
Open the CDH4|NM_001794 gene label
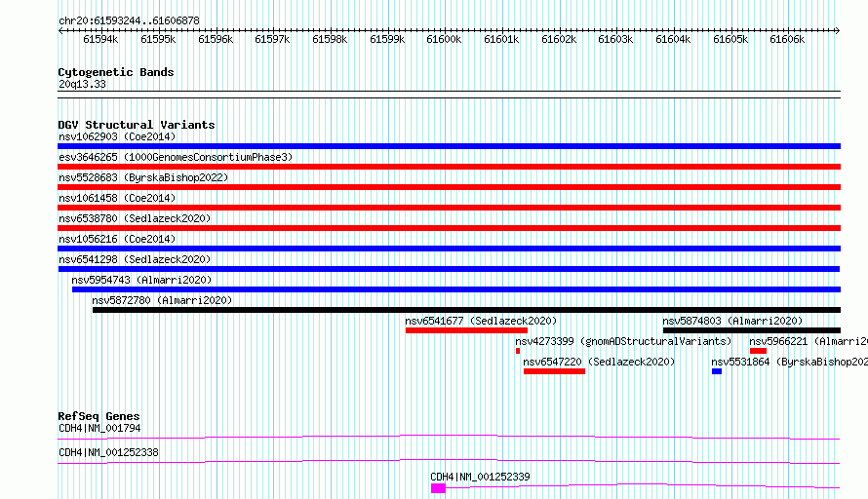pos(99,428)
